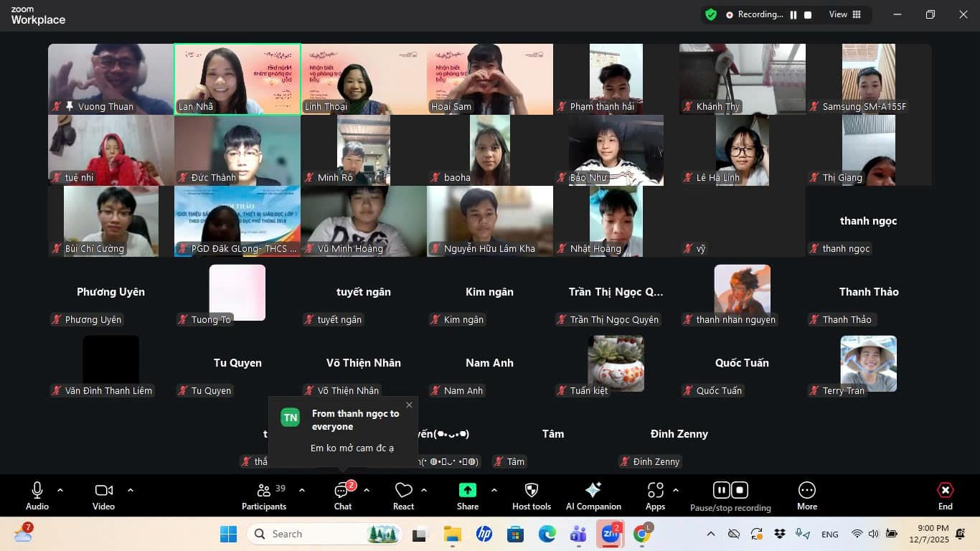Expand the share options arrow

(494, 490)
